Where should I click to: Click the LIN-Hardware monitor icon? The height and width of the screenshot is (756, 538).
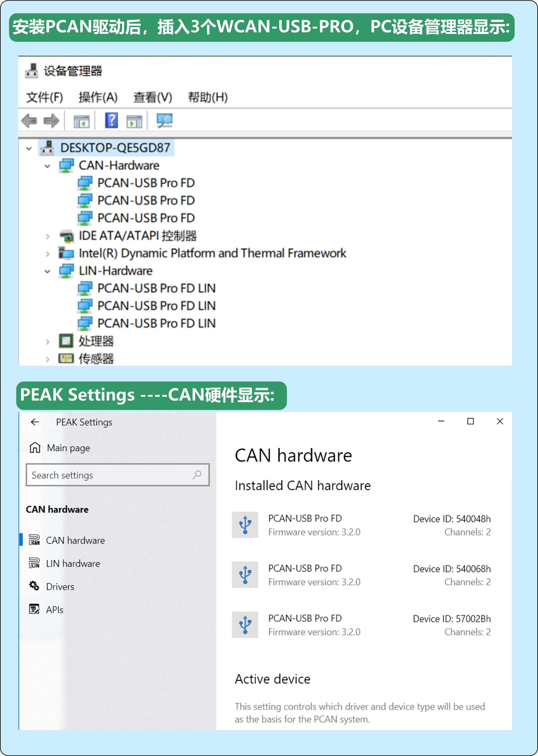(66, 271)
